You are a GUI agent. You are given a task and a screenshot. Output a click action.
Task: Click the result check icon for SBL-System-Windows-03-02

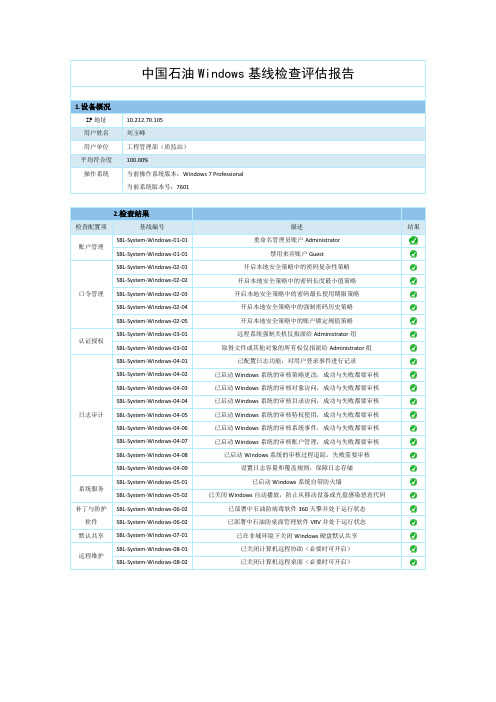click(413, 348)
